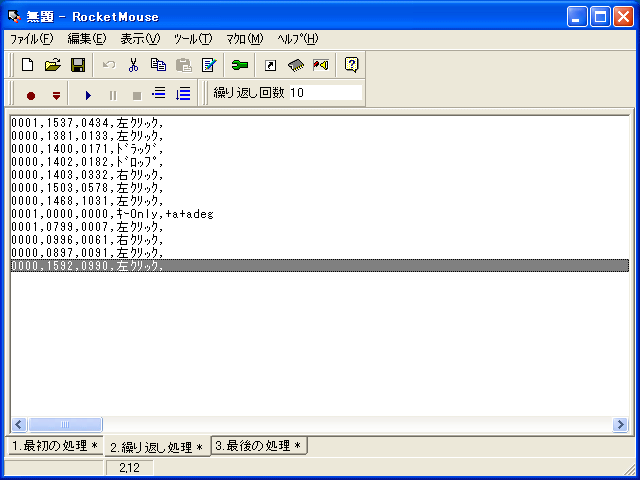Start recording with the red circle button
Image resolution: width=640 pixels, height=480 pixels.
31,96
